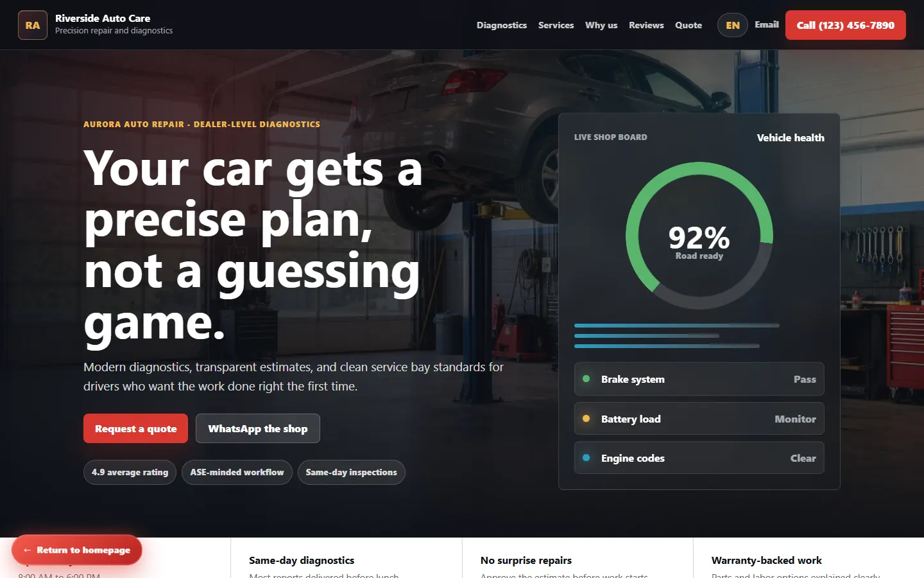Click the Warranty-backed work card heading
This screenshot has height=578, width=924.
(767, 560)
